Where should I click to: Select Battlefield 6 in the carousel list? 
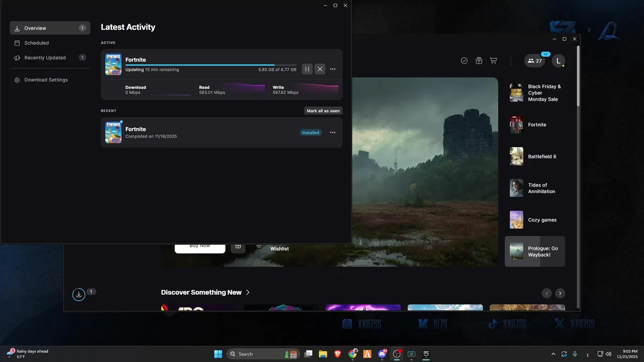535,156
